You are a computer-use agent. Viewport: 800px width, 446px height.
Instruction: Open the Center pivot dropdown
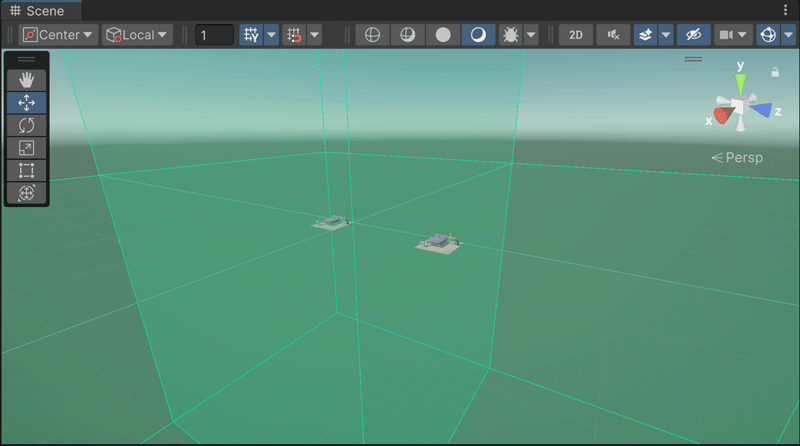click(59, 35)
